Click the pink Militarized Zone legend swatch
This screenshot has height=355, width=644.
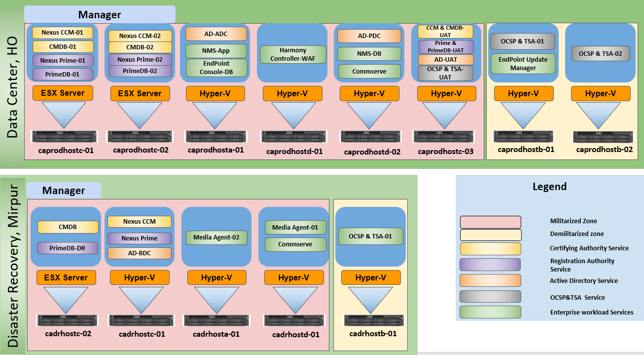[491, 222]
